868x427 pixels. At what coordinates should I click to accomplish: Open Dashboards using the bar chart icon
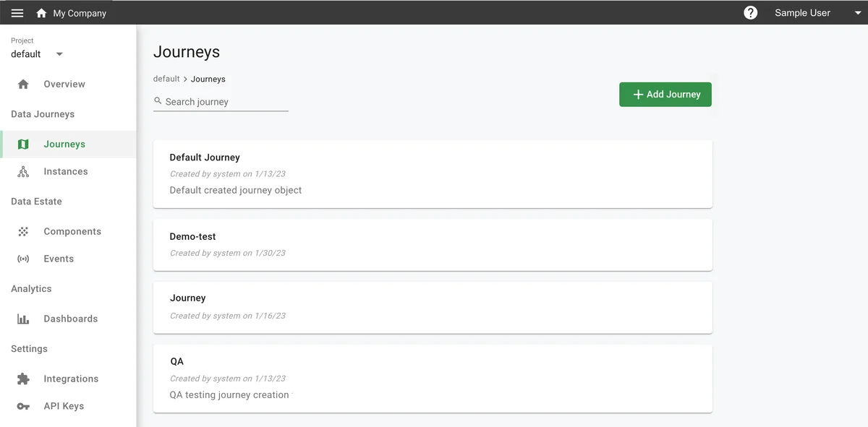coord(23,318)
